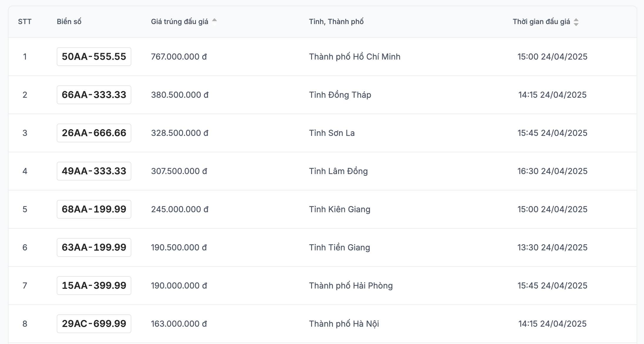Open license plate 66AA-333.33
The image size is (644, 344).
(x=94, y=95)
